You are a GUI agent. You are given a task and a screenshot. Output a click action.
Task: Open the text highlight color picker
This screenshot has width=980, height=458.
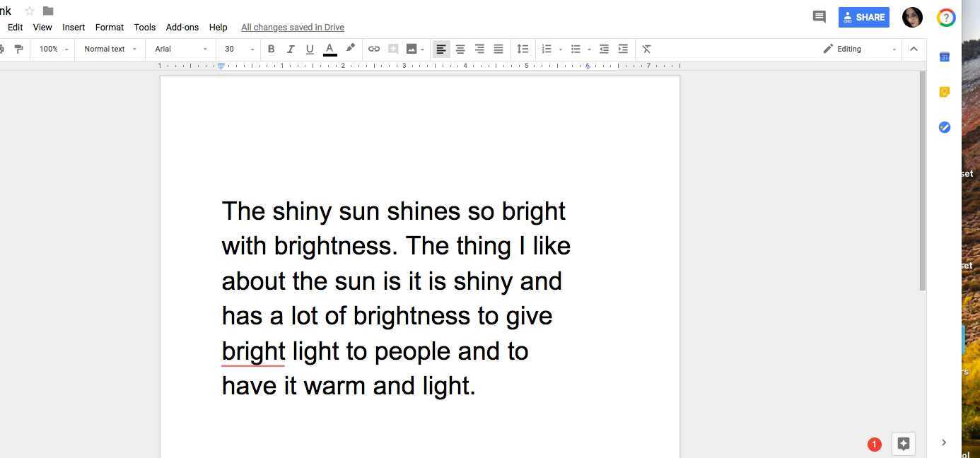351,49
